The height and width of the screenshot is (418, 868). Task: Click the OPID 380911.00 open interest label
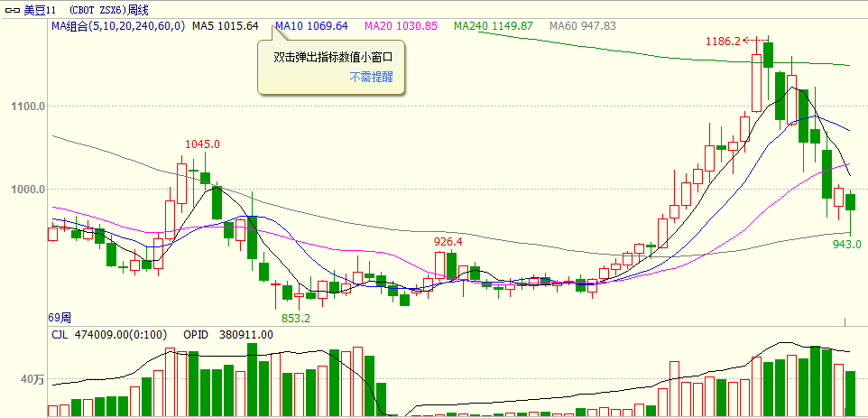coord(228,334)
